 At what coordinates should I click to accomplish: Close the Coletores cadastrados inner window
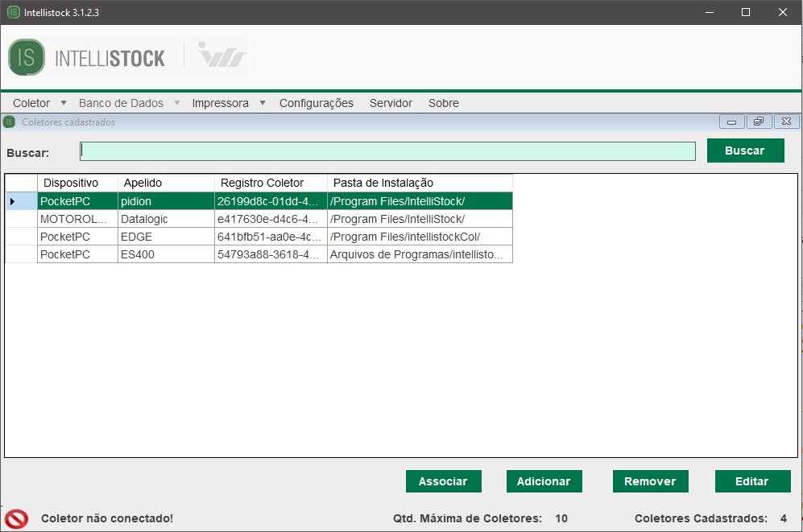coord(786,122)
